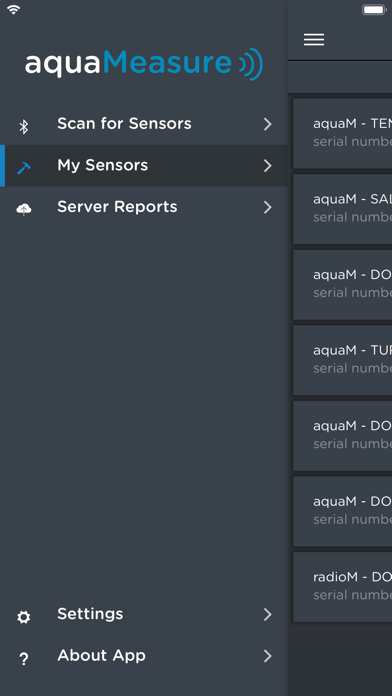Expand Server Reports chevron arrow
The height and width of the screenshot is (696, 392).
(267, 207)
